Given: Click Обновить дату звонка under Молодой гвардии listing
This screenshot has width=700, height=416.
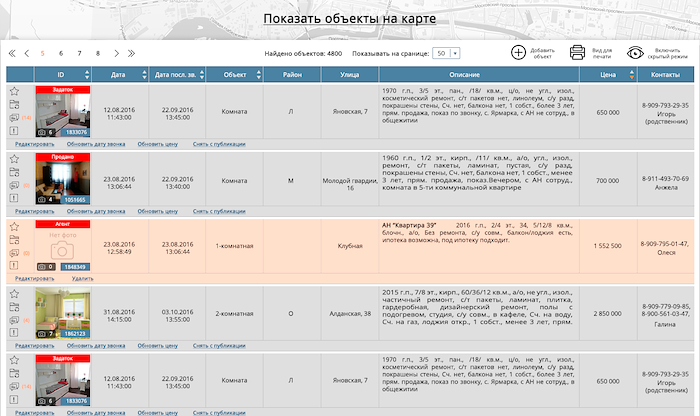Looking at the screenshot, I should 96,212.
